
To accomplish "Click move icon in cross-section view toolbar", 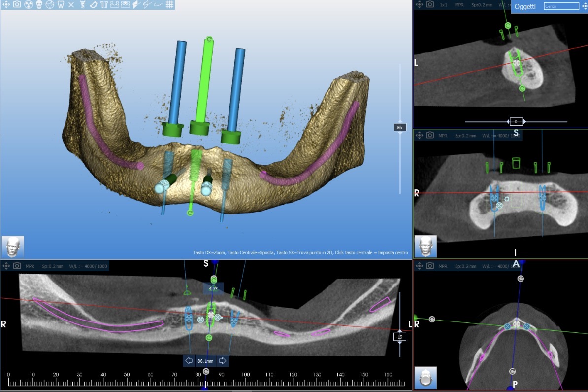I will point(419,4).
